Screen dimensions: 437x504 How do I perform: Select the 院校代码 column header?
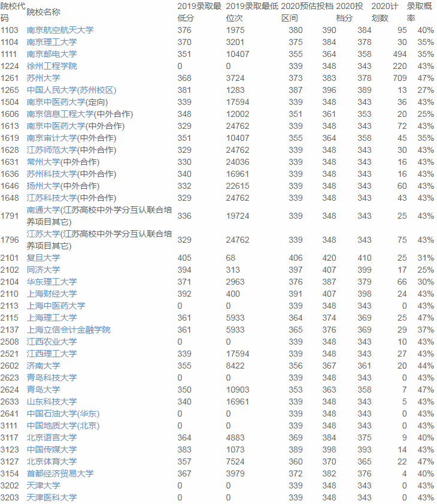click(13, 12)
